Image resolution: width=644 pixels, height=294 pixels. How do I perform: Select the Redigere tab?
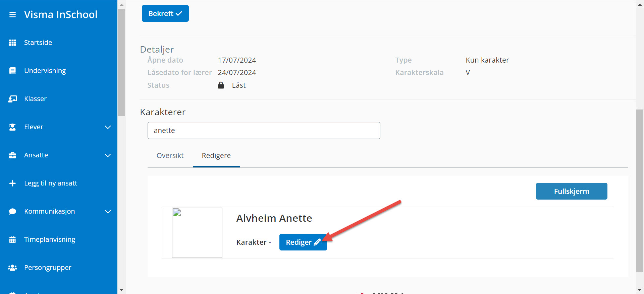tap(216, 155)
